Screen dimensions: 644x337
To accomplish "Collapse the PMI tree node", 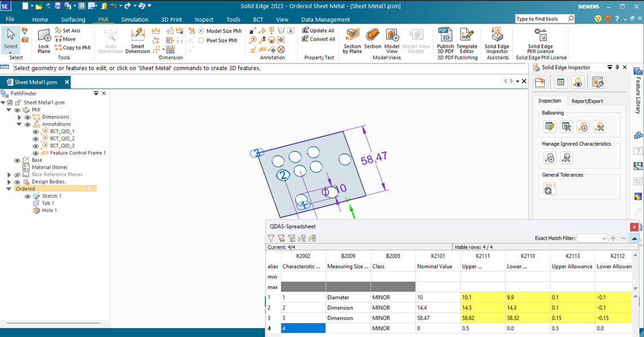I will pos(8,110).
